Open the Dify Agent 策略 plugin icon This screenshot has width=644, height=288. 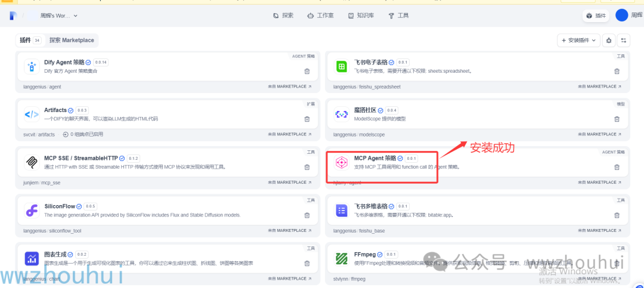32,67
